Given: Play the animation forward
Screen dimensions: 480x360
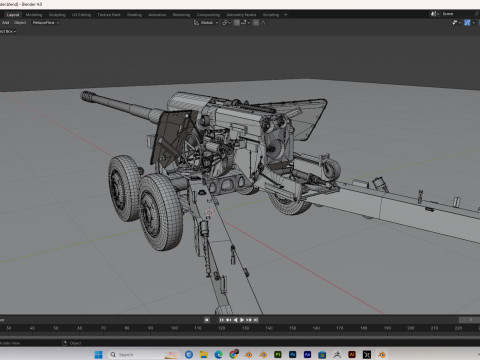Looking at the screenshot, I should click(242, 320).
